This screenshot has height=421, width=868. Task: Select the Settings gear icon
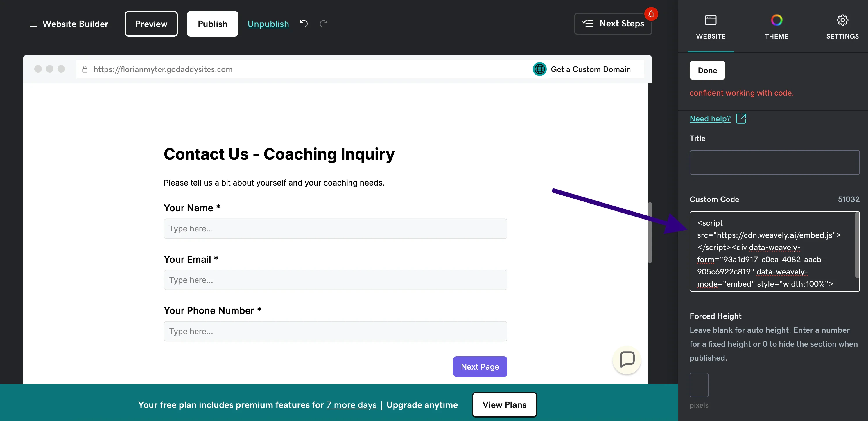842,20
